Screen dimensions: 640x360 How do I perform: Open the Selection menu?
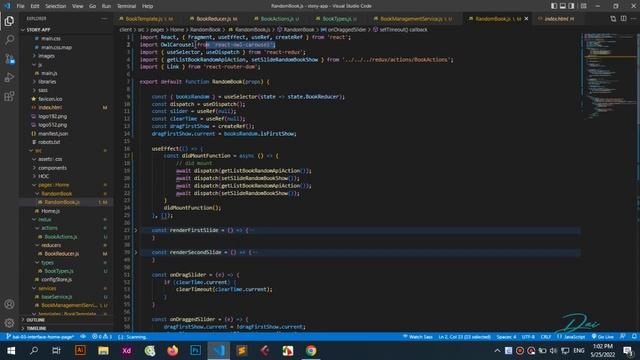pyautogui.click(x=56, y=6)
